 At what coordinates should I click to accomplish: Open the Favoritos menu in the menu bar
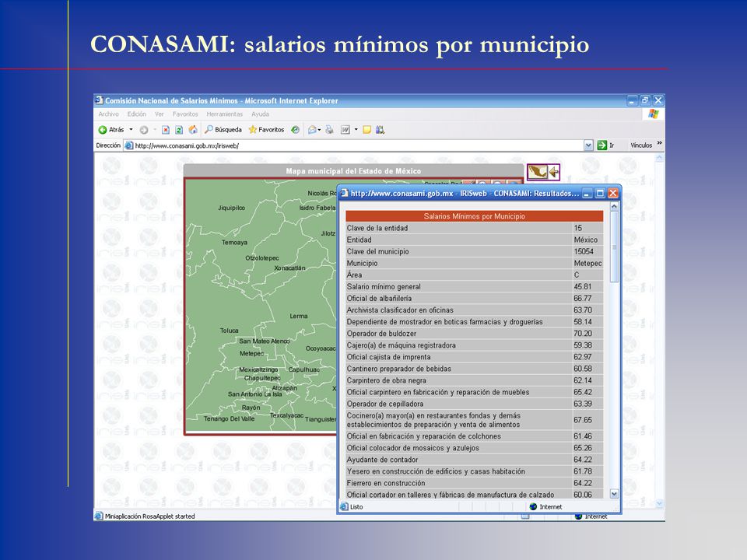(185, 114)
